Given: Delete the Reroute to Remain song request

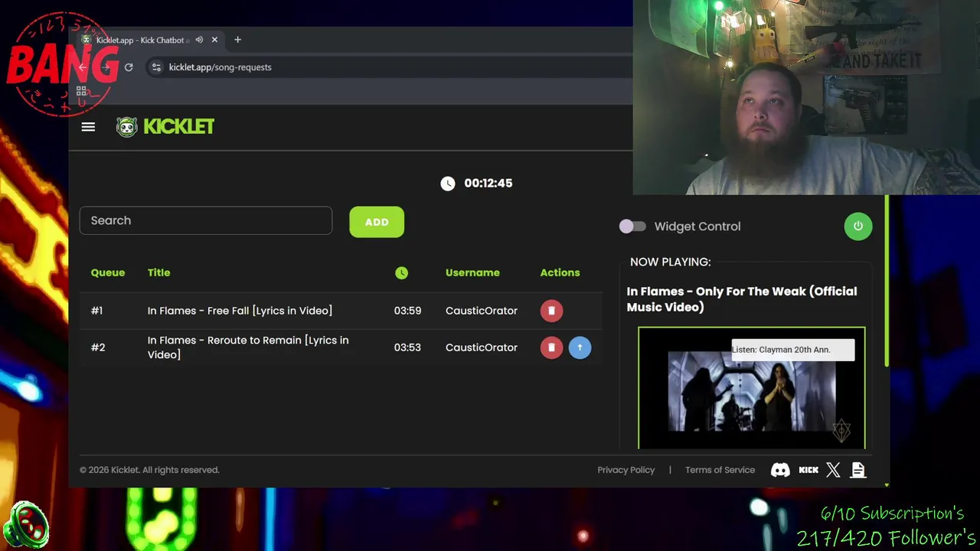Looking at the screenshot, I should 551,347.
